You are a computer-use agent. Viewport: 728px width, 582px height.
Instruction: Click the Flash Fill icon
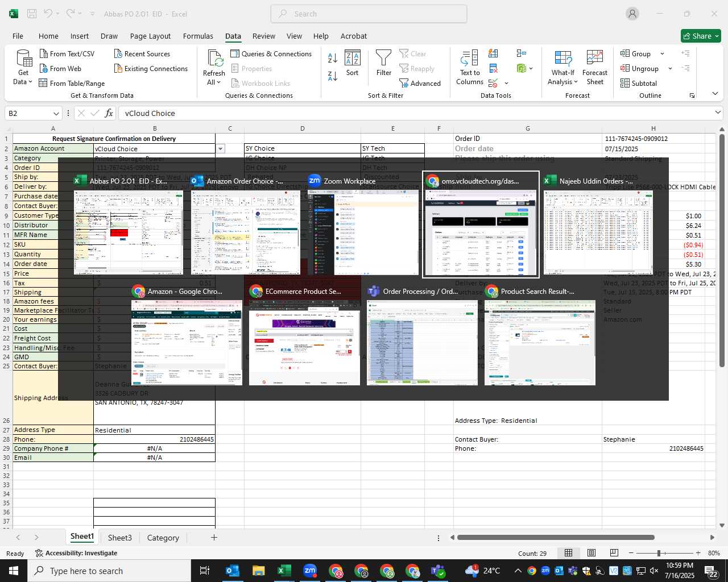pos(493,53)
